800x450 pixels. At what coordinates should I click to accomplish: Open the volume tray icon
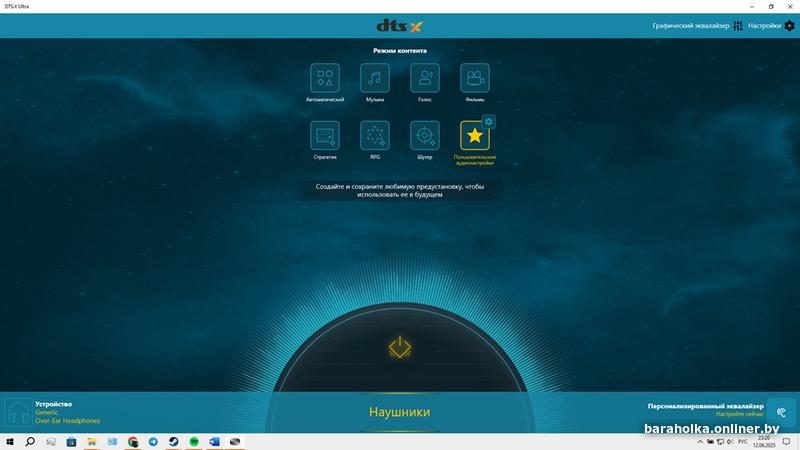[x=730, y=442]
